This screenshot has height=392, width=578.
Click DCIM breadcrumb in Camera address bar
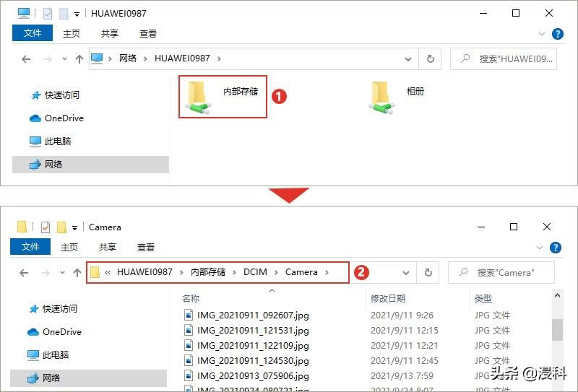point(255,272)
